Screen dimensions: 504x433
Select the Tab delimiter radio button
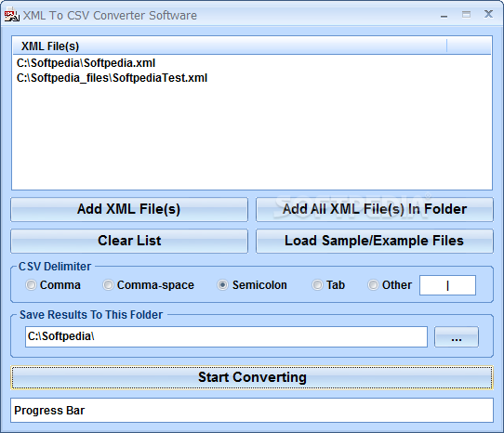(317, 285)
